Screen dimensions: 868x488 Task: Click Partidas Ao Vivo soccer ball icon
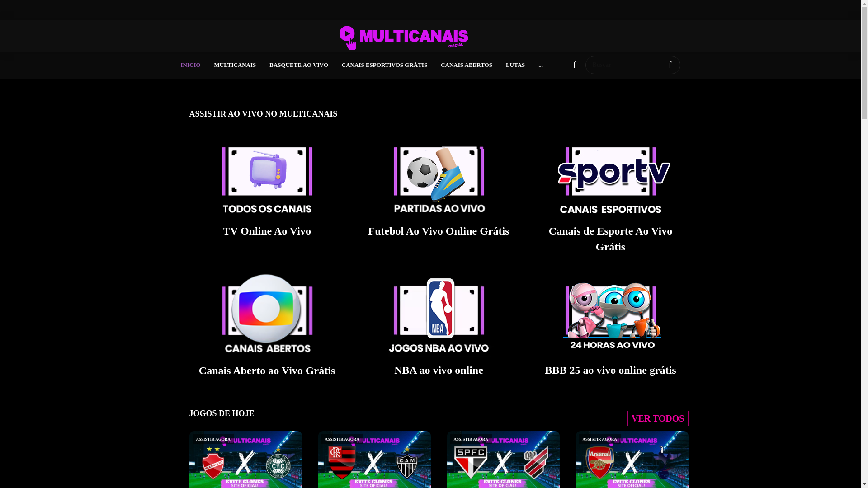pos(439,180)
